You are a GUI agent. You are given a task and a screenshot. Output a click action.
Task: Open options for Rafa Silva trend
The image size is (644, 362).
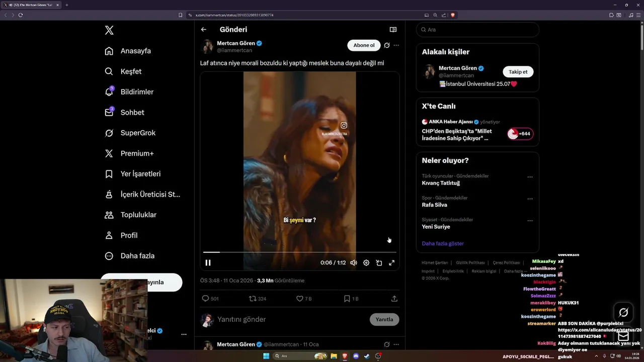(530, 199)
